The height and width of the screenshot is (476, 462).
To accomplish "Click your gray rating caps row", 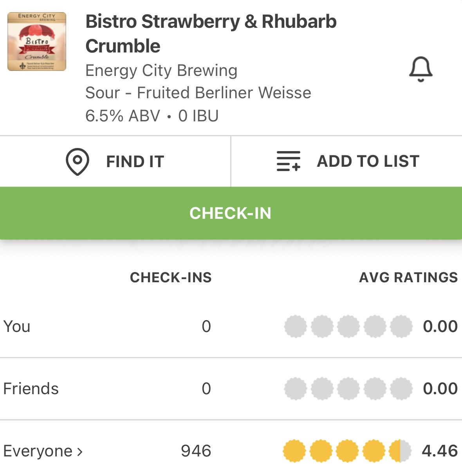I will pyautogui.click(x=348, y=326).
